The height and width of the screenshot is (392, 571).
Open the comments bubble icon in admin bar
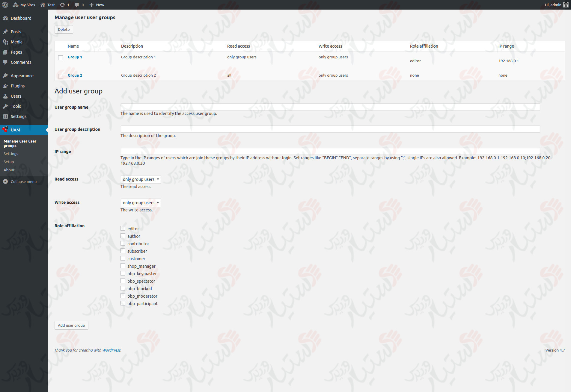pos(76,5)
